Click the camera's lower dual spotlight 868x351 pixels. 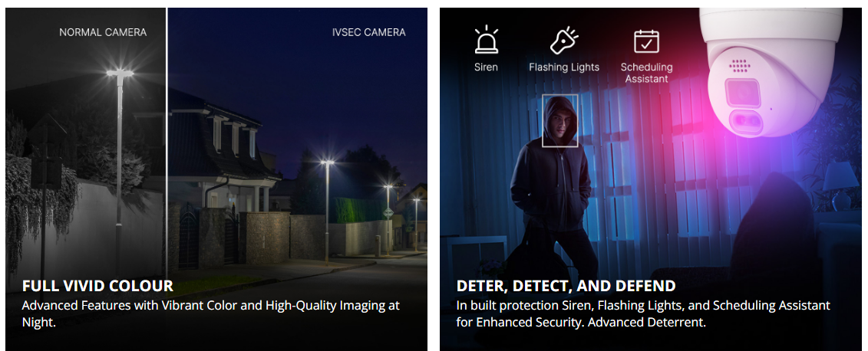click(747, 122)
